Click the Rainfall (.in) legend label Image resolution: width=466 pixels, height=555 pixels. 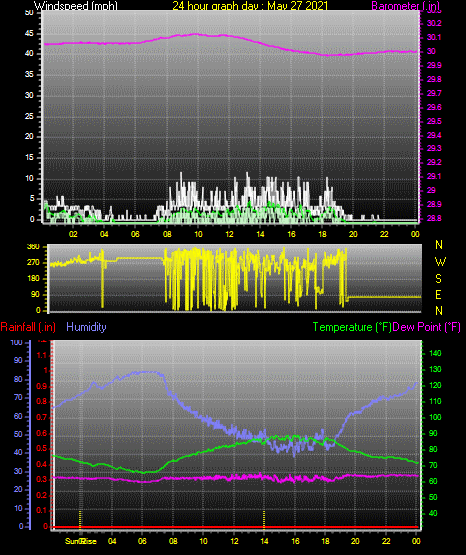click(28, 327)
